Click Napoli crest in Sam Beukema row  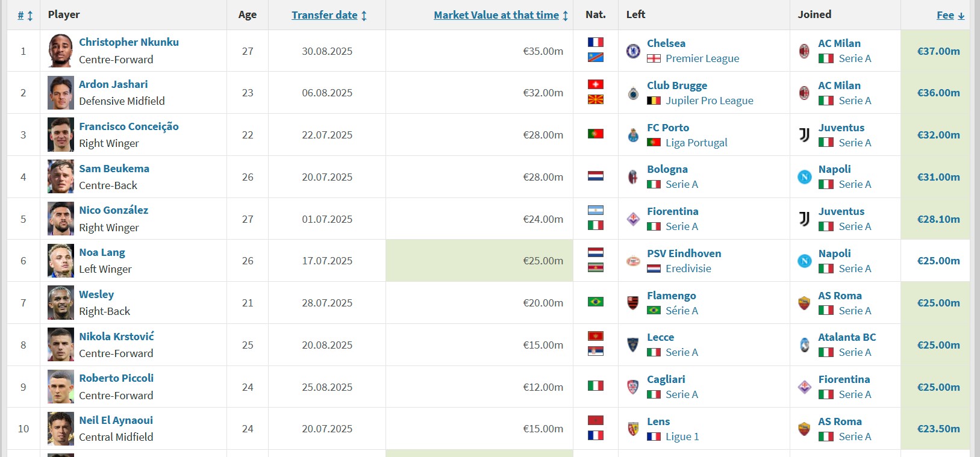click(x=804, y=177)
